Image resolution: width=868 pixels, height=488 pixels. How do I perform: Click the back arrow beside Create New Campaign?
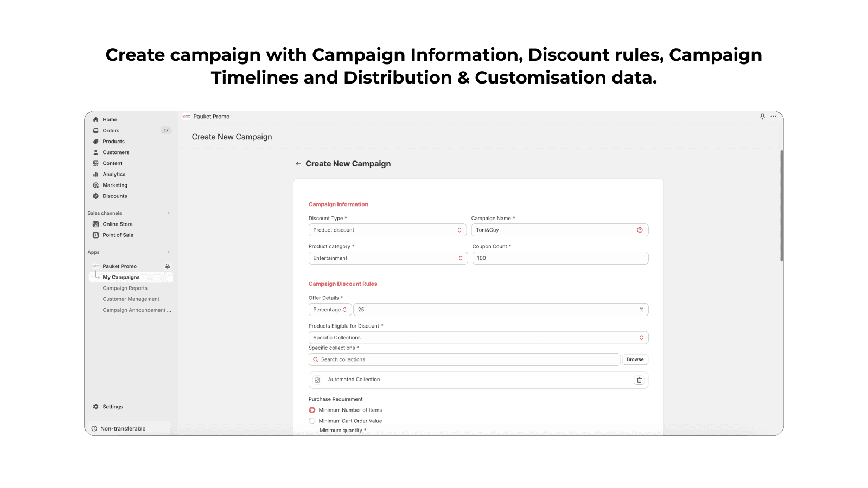click(298, 164)
